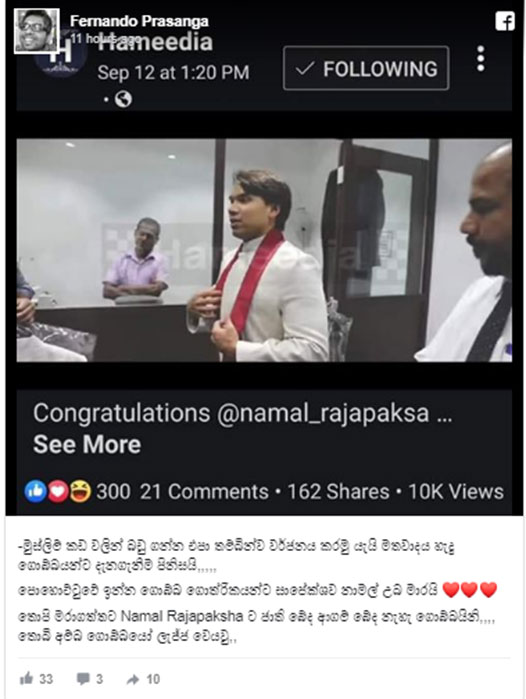The height and width of the screenshot is (699, 526).
Task: Open the Sep 12 at 1:20 PM timestamp
Action: point(173,73)
